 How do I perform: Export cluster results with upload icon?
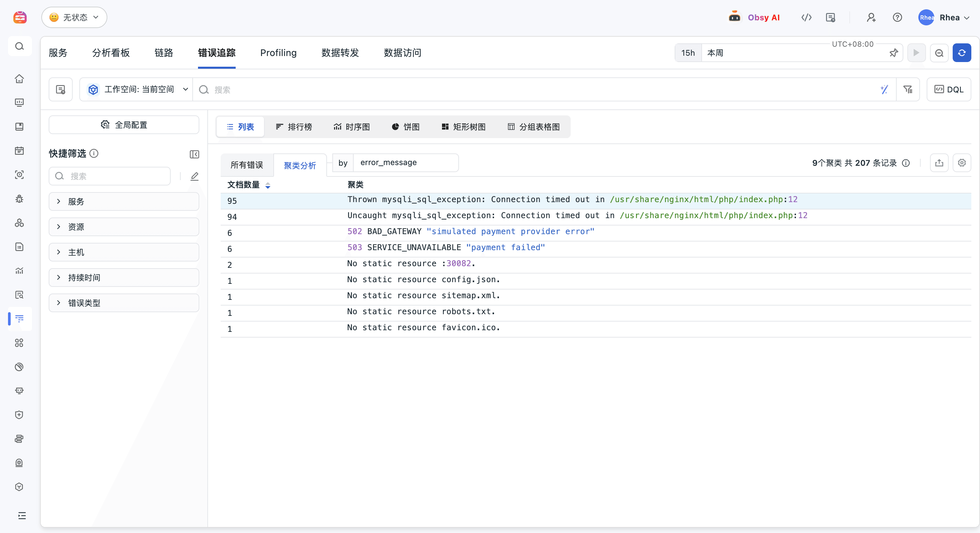(x=939, y=163)
